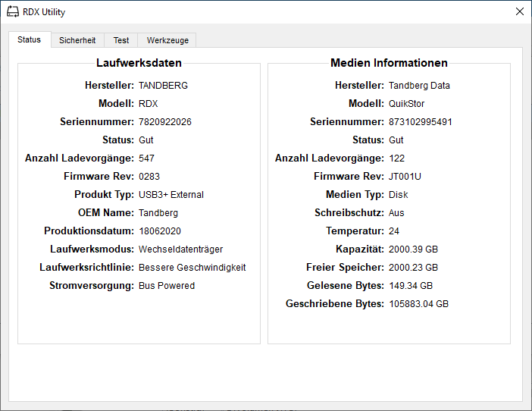Click the Laufwerksdaten group heading
Image resolution: width=532 pixels, height=411 pixels.
(139, 63)
